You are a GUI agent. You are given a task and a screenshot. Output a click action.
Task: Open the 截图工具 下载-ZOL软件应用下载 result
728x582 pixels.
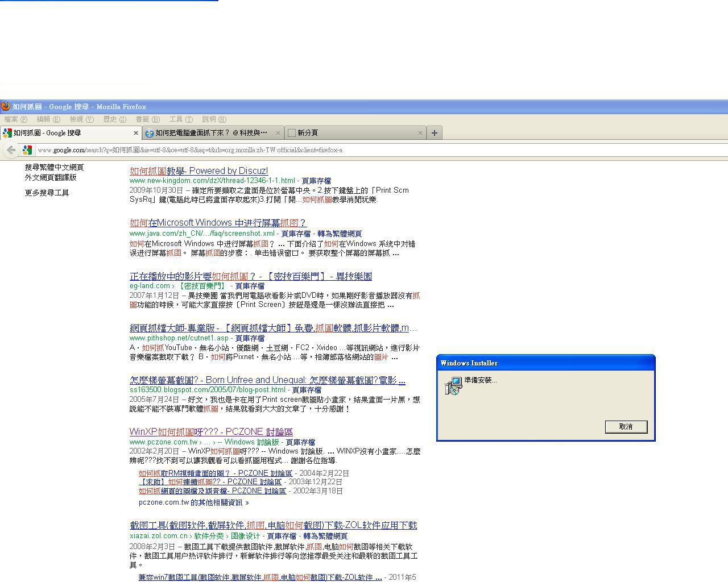[274, 525]
